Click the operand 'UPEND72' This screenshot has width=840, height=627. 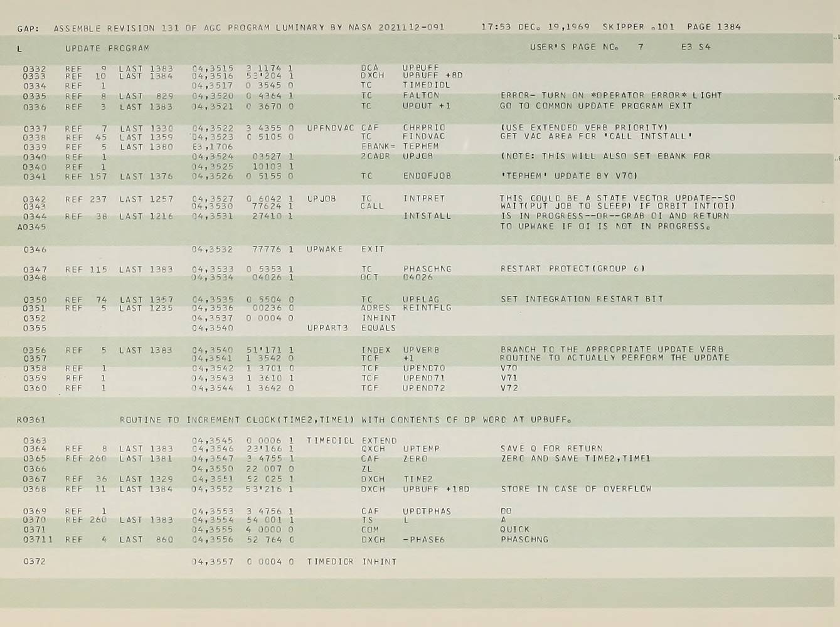pos(424,388)
